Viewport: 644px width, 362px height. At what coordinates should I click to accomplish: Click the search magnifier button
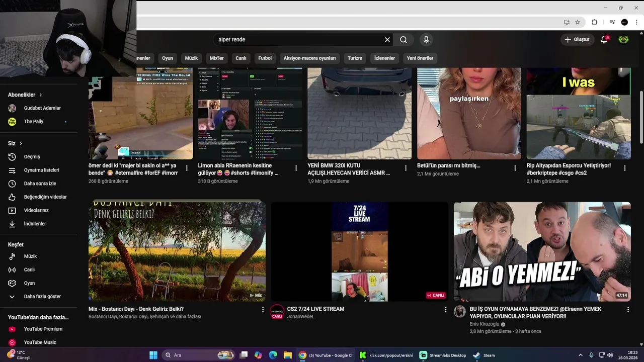pos(404,40)
